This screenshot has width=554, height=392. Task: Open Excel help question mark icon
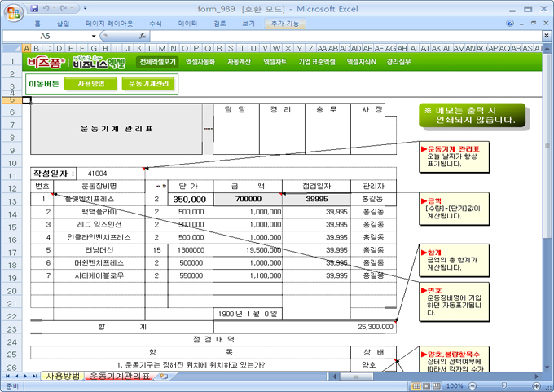coord(510,24)
